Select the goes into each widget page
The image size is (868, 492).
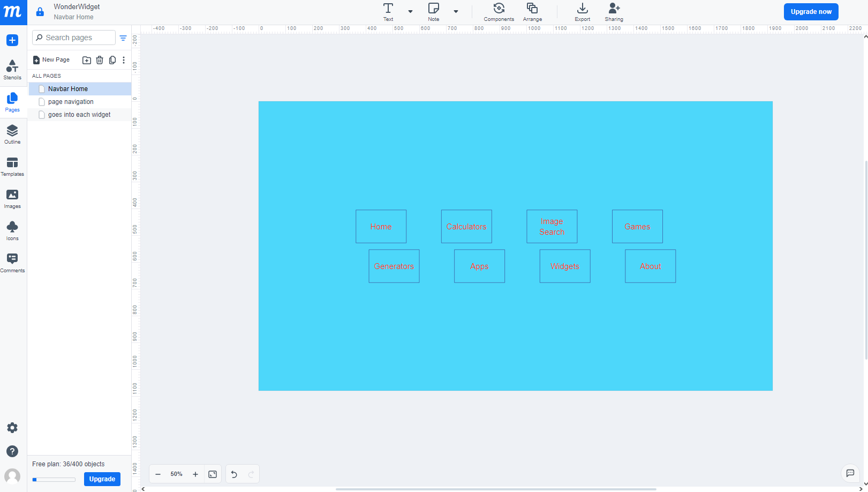coord(79,115)
